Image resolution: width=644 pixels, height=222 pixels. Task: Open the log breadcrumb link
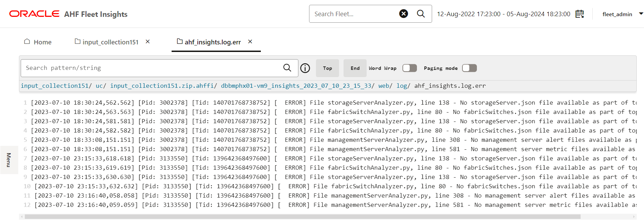(x=402, y=86)
